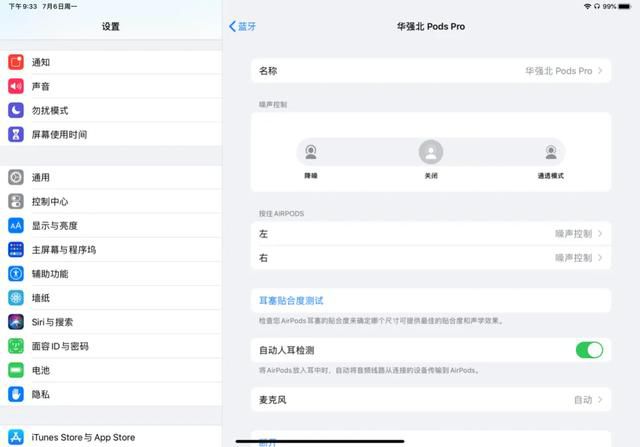Open the 电池 battery icon

(x=16, y=370)
